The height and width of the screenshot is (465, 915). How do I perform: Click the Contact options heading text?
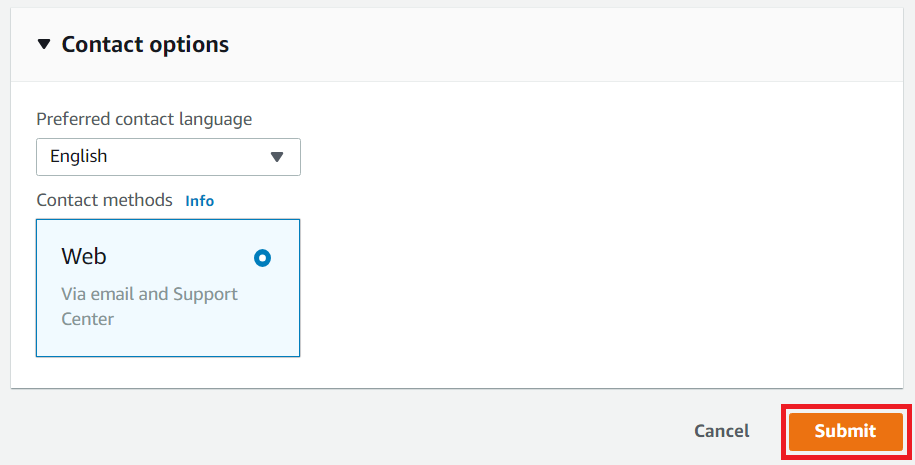coord(145,44)
